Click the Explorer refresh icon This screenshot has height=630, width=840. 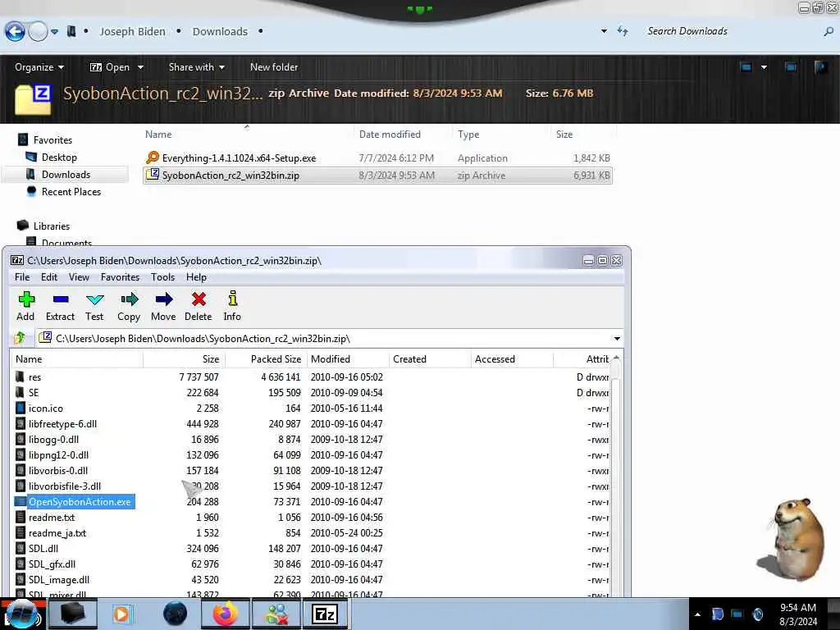623,31
